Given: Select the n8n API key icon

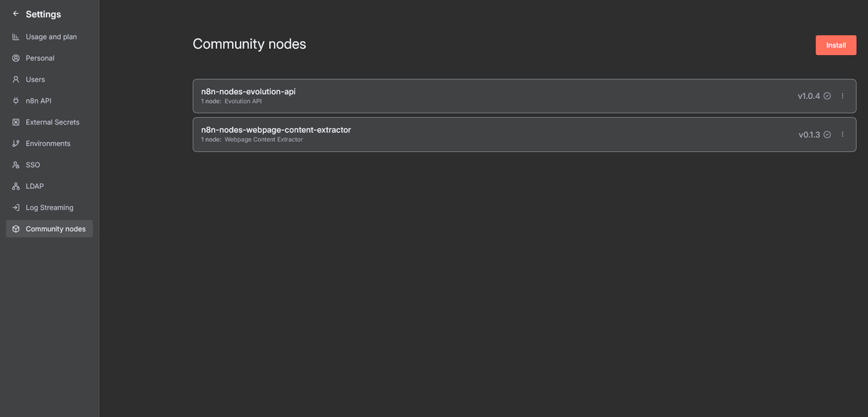Looking at the screenshot, I should tap(15, 100).
